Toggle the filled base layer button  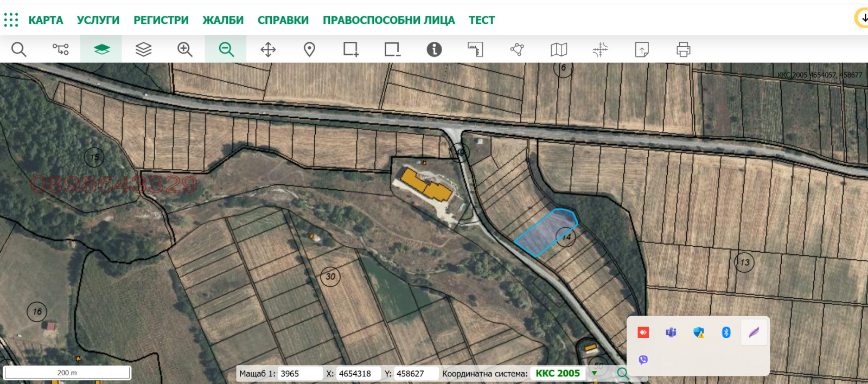101,49
